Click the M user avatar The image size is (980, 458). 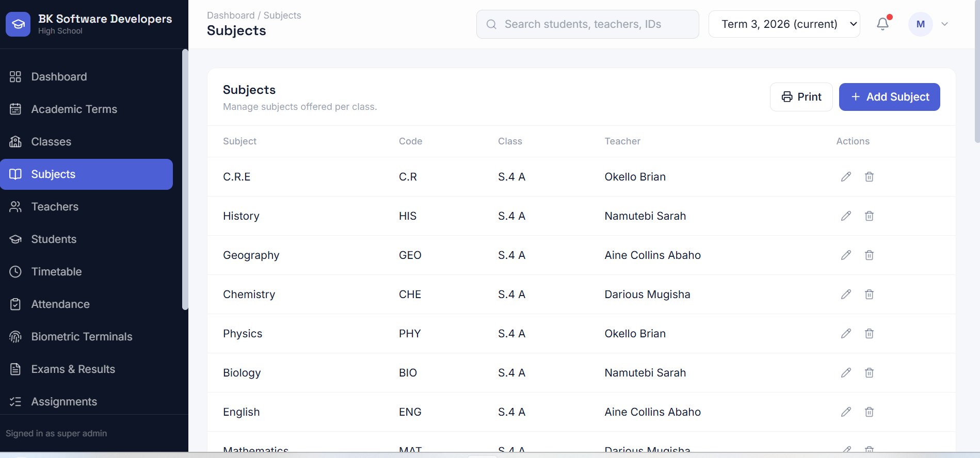pyautogui.click(x=921, y=24)
